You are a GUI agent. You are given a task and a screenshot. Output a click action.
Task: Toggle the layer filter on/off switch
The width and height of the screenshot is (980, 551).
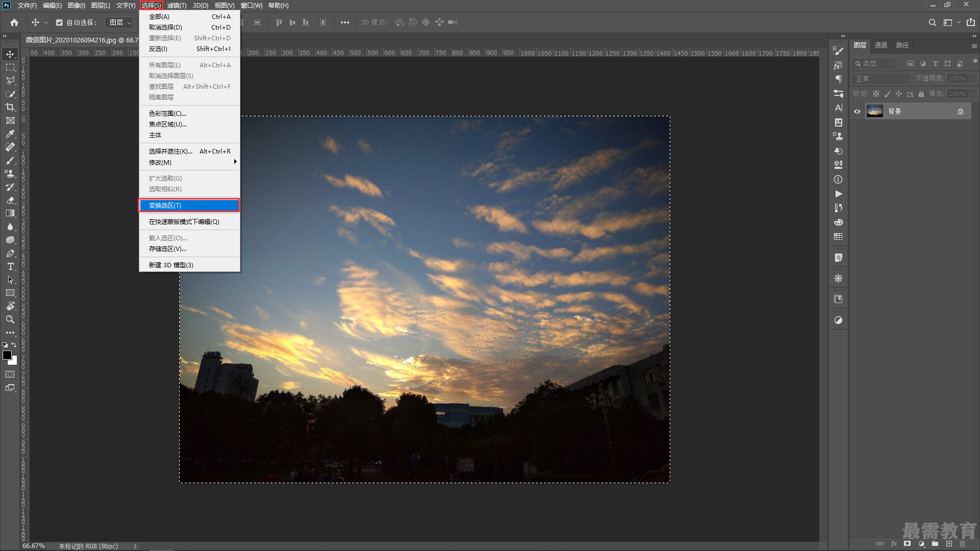pyautogui.click(x=975, y=62)
